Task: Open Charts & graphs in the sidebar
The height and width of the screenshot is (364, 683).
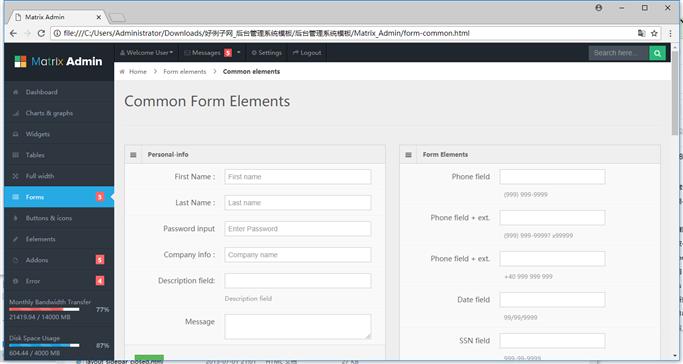Action: click(x=59, y=113)
